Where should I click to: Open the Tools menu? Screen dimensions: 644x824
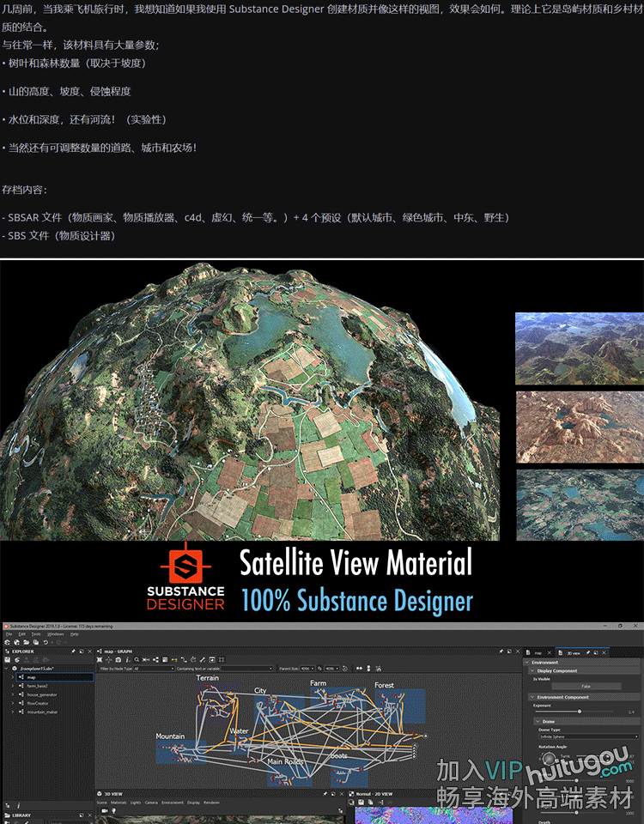coord(36,633)
